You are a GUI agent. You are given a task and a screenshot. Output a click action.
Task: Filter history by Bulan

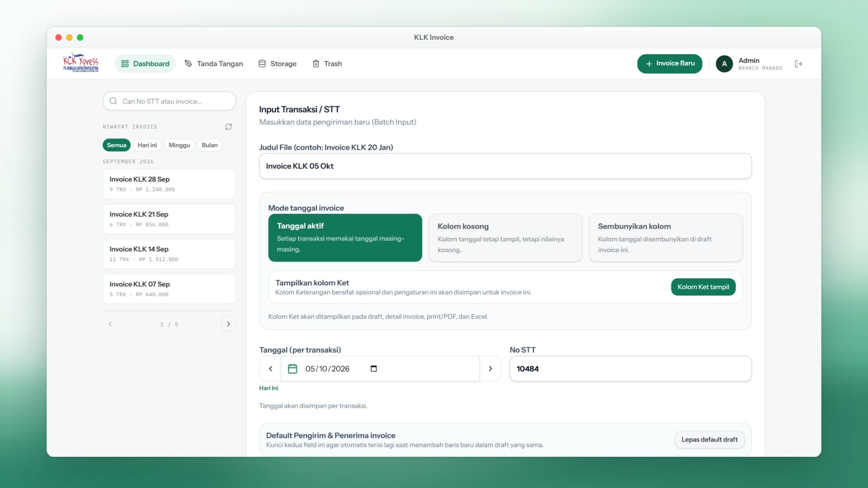210,145
